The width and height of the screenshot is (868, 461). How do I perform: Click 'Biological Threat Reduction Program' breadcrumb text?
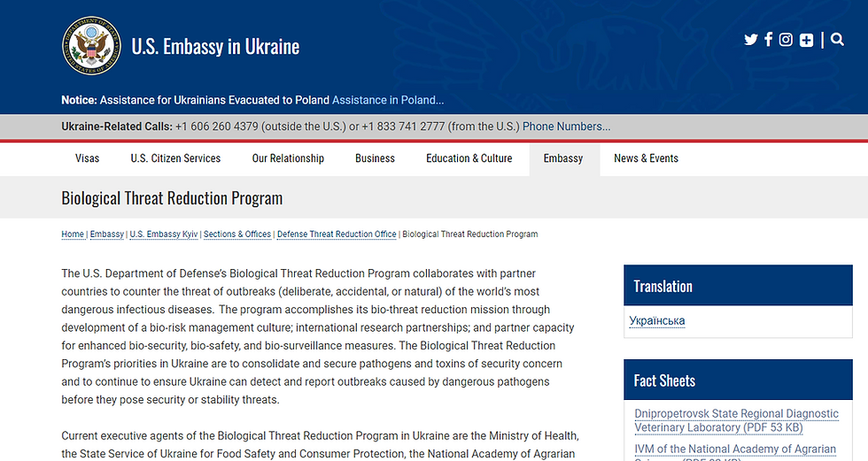coord(470,234)
